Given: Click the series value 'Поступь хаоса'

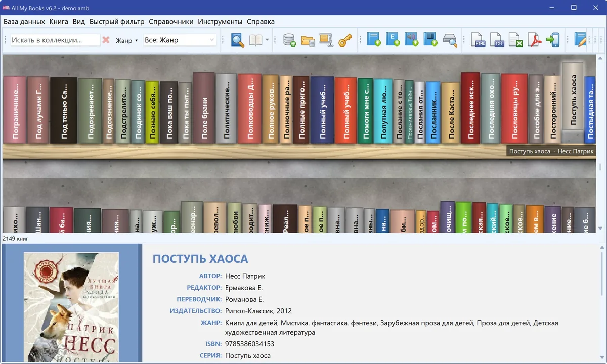Looking at the screenshot, I should pyautogui.click(x=248, y=355).
